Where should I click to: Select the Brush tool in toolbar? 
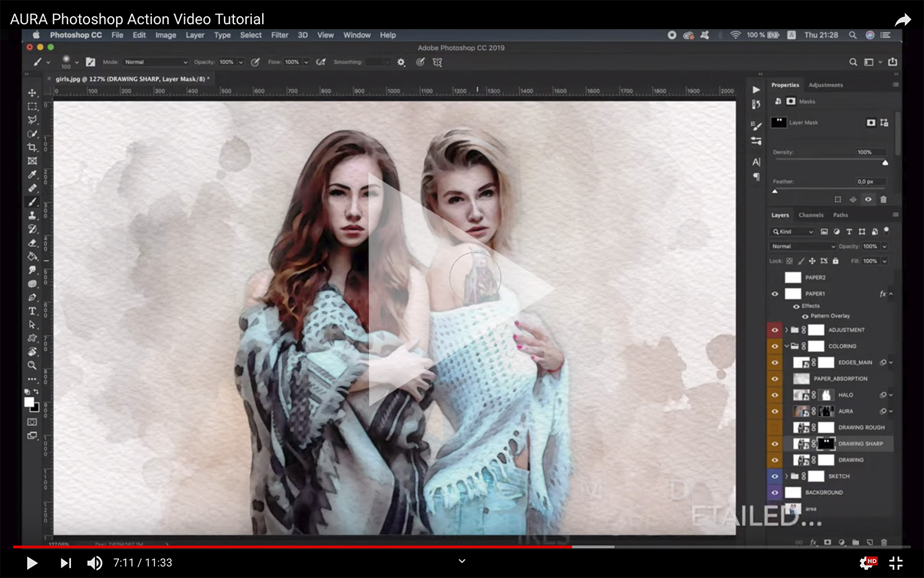point(32,202)
